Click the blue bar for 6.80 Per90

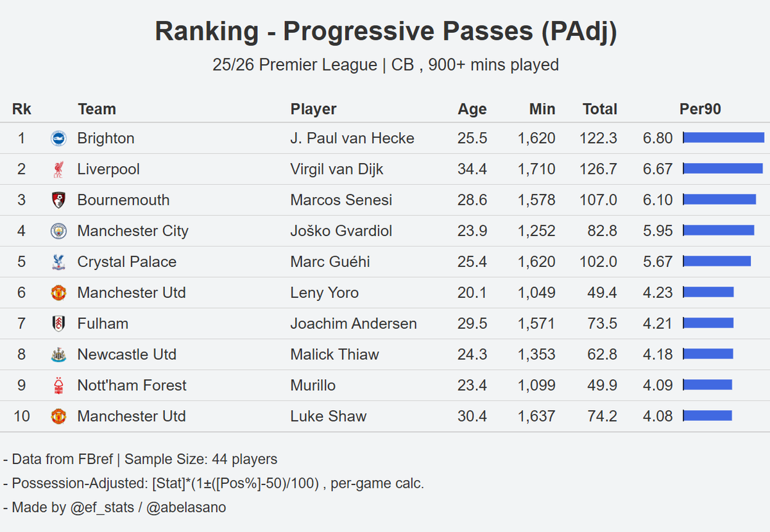724,137
